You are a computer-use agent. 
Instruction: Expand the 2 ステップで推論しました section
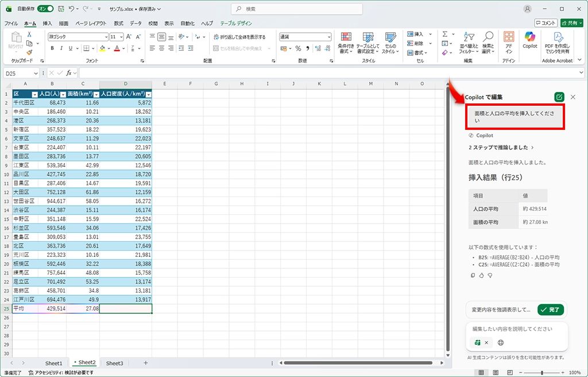pos(501,148)
